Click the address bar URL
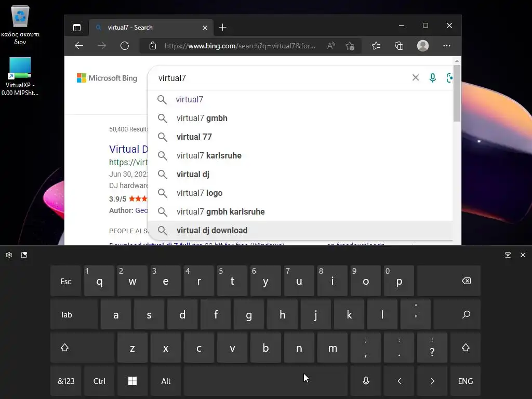532x399 pixels. pos(240,46)
